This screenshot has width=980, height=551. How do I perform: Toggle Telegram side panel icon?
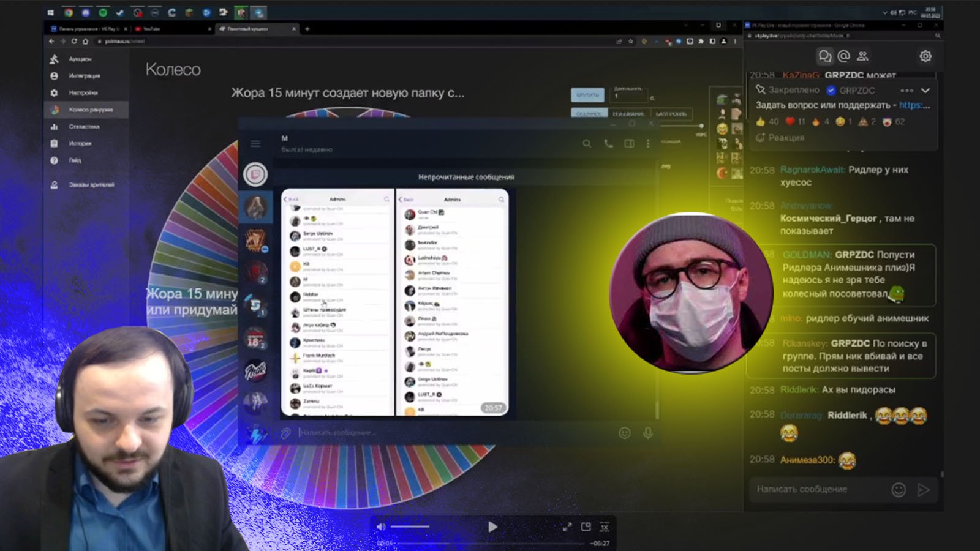629,144
